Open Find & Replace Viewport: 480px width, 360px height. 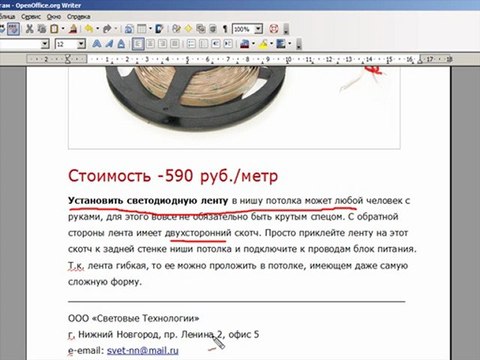[x=176, y=29]
